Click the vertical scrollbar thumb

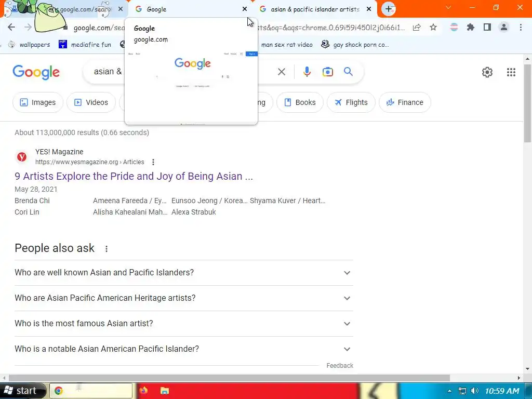point(527,103)
